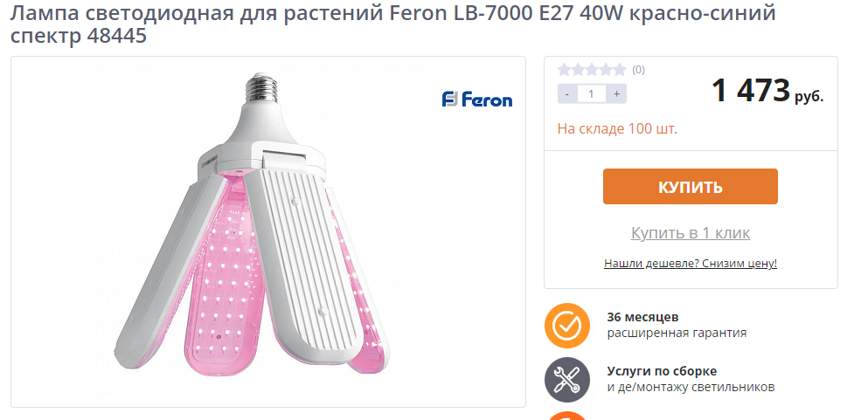Rate the product with the first star
This screenshot has height=420, width=868.
(565, 70)
